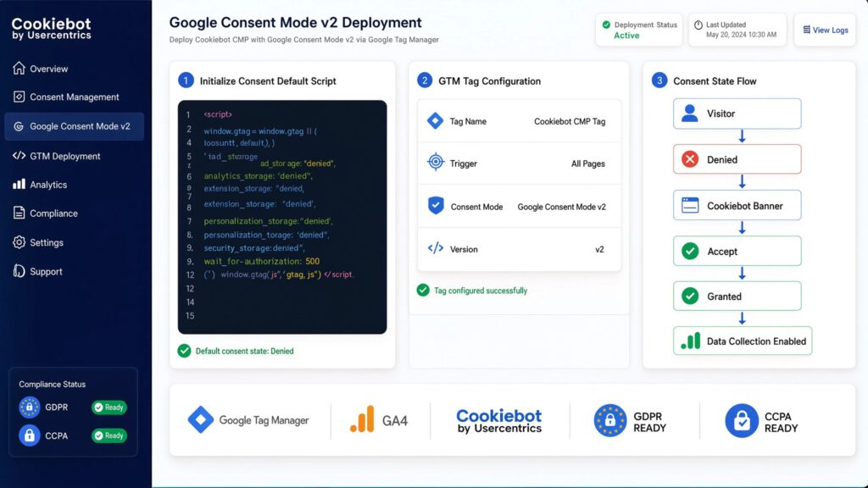
Task: Select Google Consent Mode v2 in sidebar
Action: pyautogui.click(x=75, y=126)
